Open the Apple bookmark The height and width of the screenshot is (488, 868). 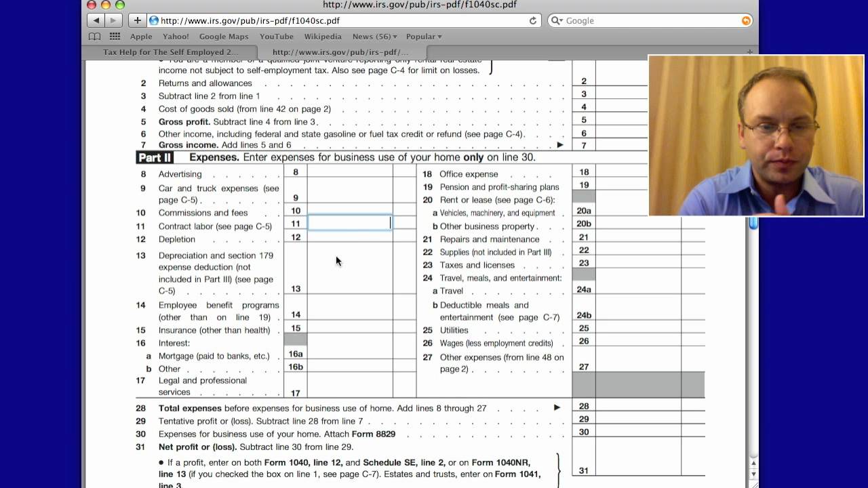[x=141, y=37]
